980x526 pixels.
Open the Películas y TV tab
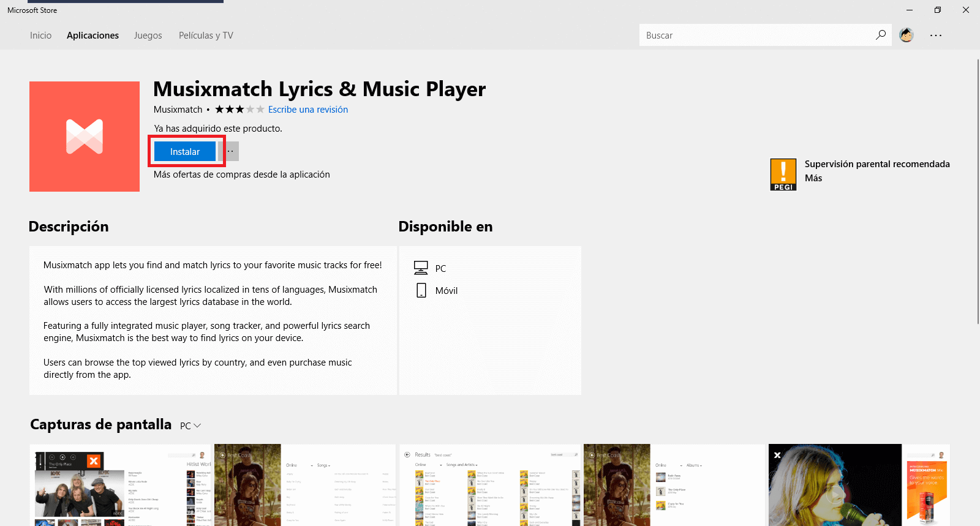click(x=206, y=36)
